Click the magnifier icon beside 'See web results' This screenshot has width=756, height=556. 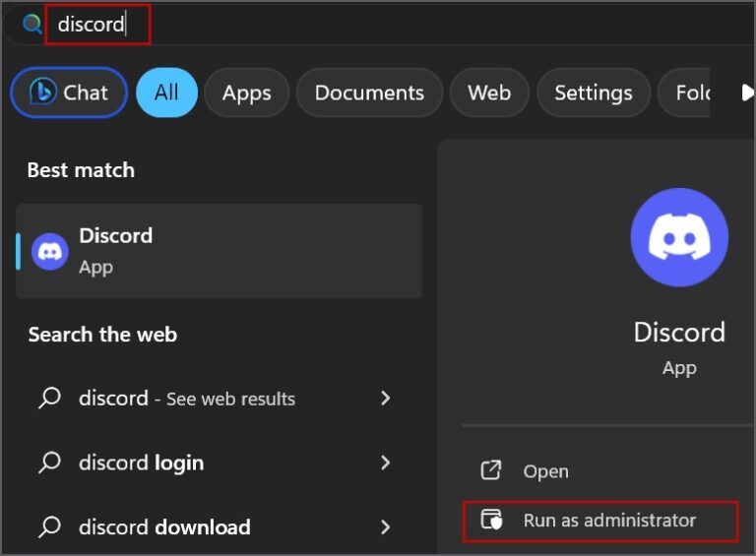click(x=49, y=398)
